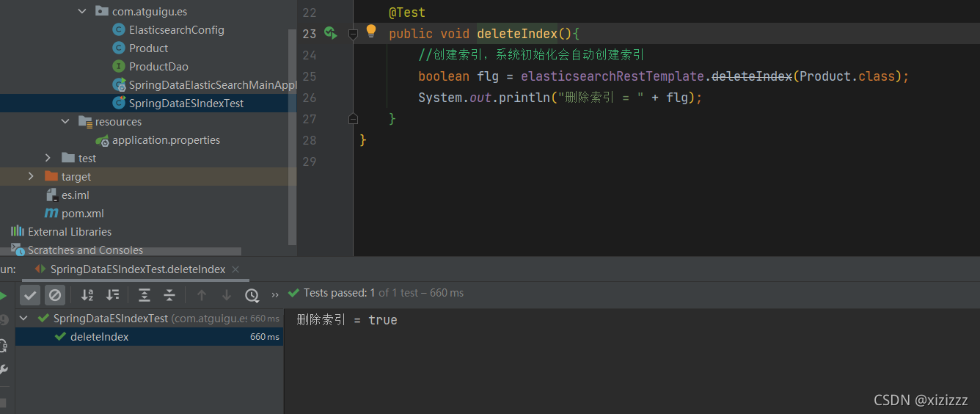Click the next failed test down arrow

point(227,295)
